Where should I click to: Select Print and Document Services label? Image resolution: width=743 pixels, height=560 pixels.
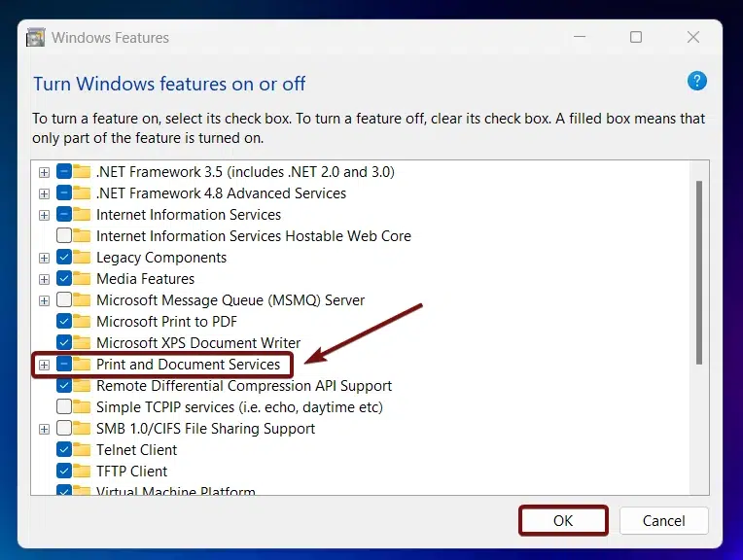click(x=188, y=365)
